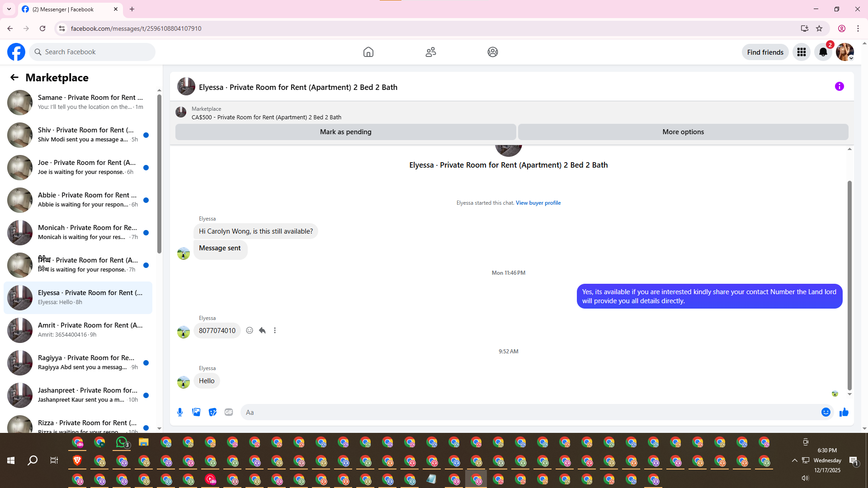React to the 8077074010 message with emoji
This screenshot has height=488, width=868.
click(250, 330)
